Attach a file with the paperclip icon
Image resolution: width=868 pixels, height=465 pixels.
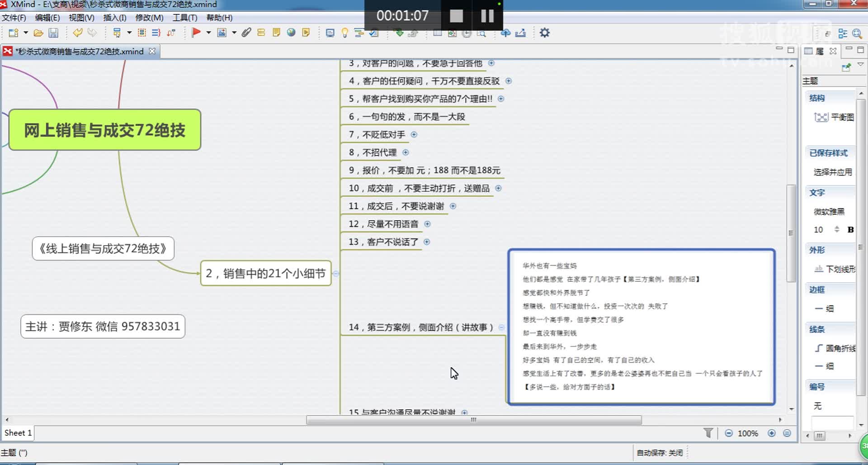pyautogui.click(x=246, y=32)
